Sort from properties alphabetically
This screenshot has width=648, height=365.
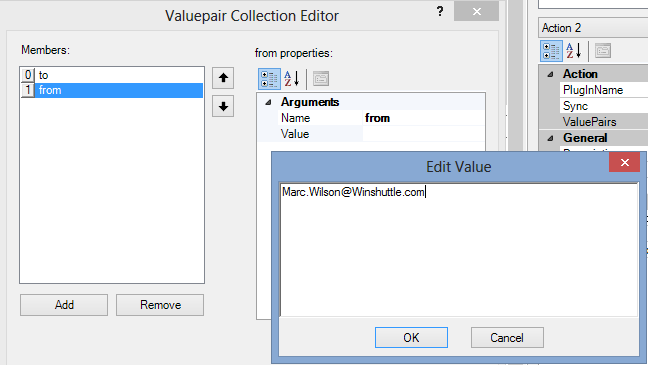click(x=291, y=79)
